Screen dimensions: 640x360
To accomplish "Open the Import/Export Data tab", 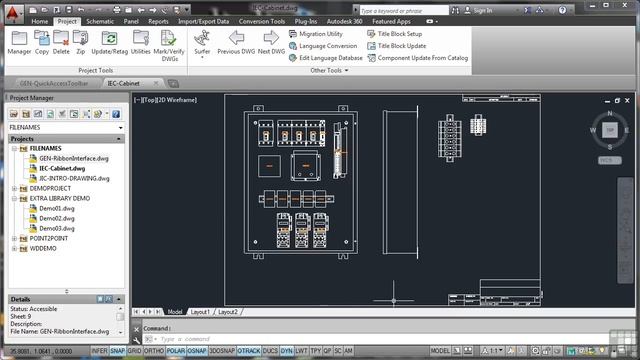I will click(x=203, y=21).
